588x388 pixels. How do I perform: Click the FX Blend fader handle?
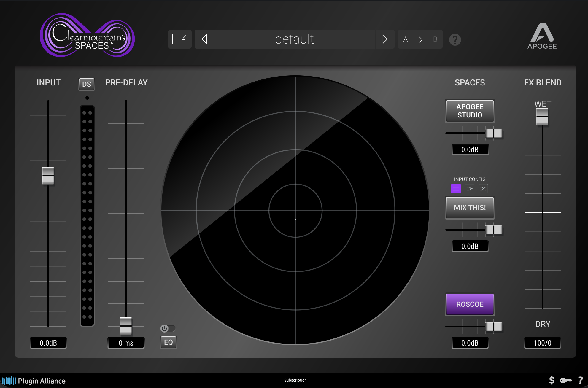click(542, 117)
